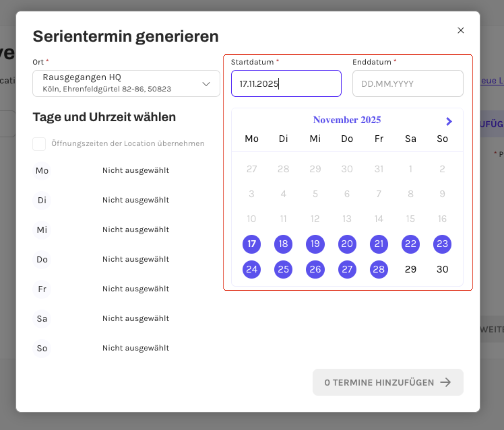Pick November 17 in the calendar

click(x=251, y=244)
